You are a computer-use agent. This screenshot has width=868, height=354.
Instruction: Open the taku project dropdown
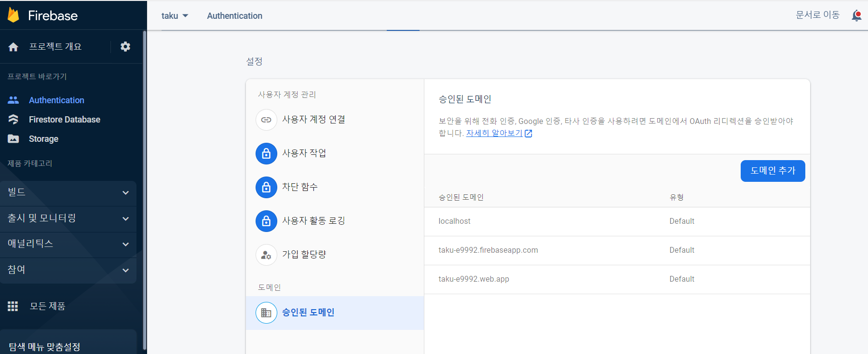[175, 16]
